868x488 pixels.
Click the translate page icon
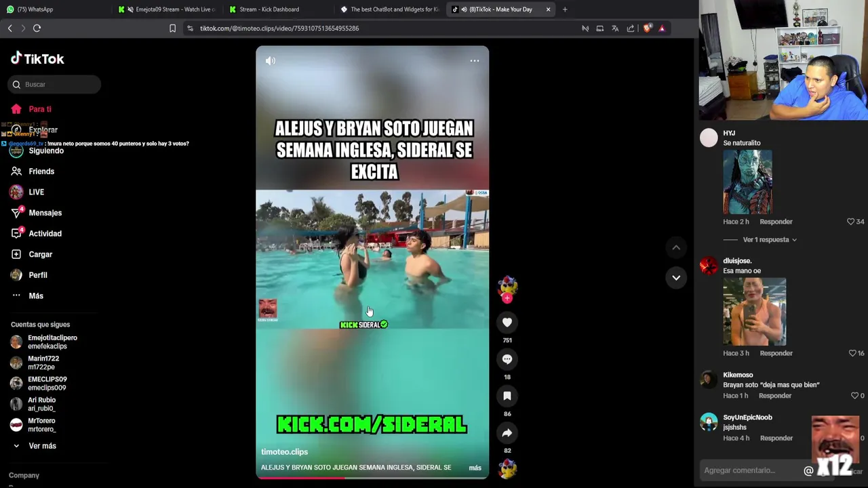click(x=615, y=28)
